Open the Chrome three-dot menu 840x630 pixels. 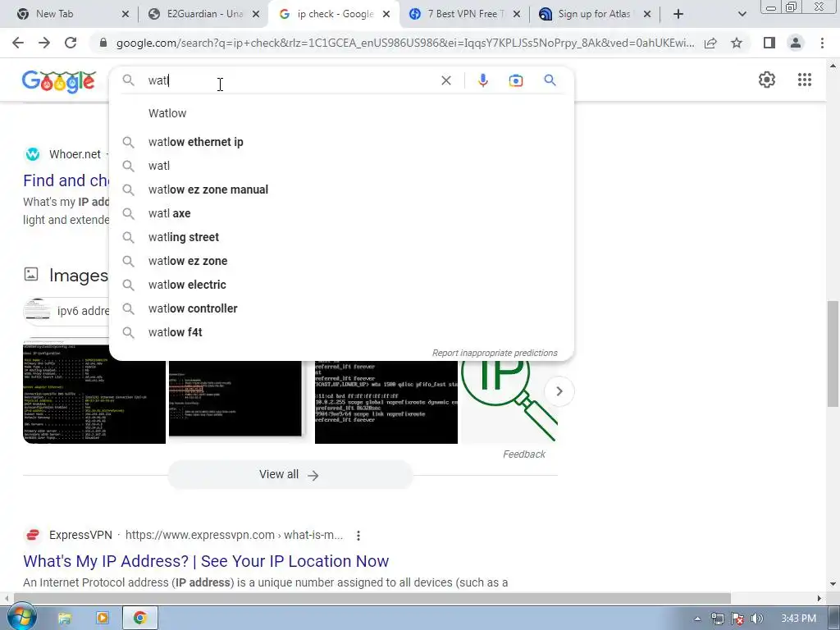822,43
